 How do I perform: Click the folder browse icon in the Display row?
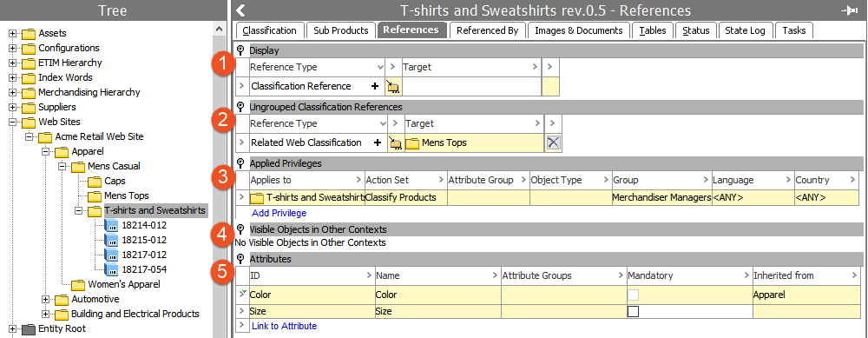click(392, 86)
